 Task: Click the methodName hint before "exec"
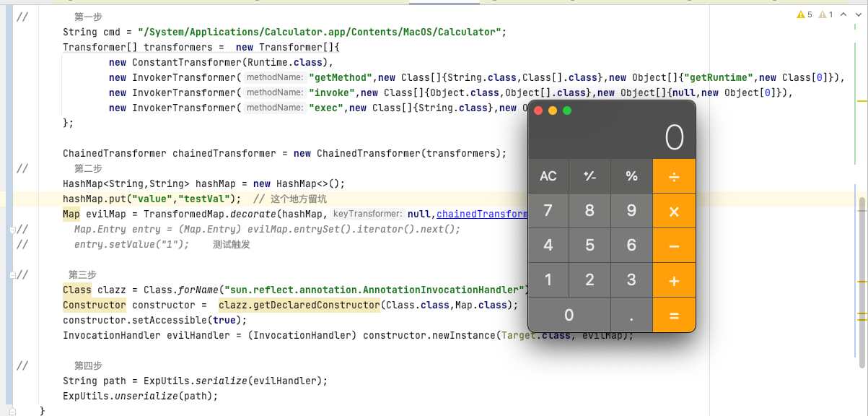tap(274, 108)
